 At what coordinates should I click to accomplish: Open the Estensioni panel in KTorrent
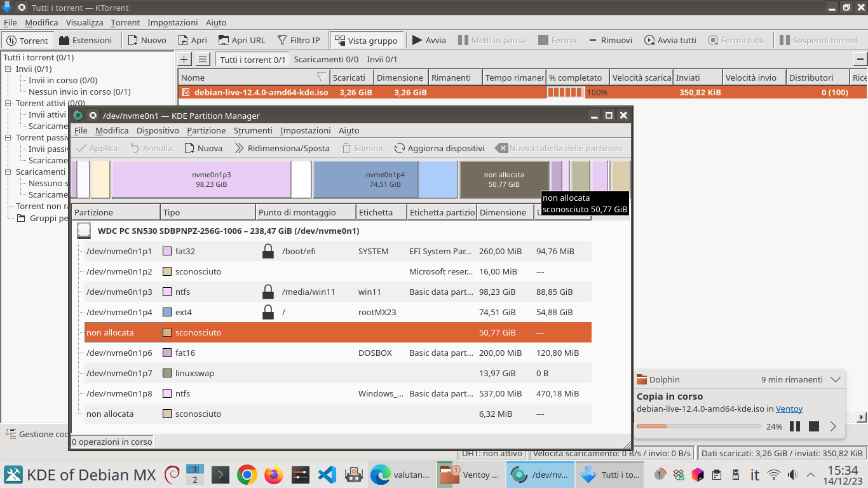(85, 40)
